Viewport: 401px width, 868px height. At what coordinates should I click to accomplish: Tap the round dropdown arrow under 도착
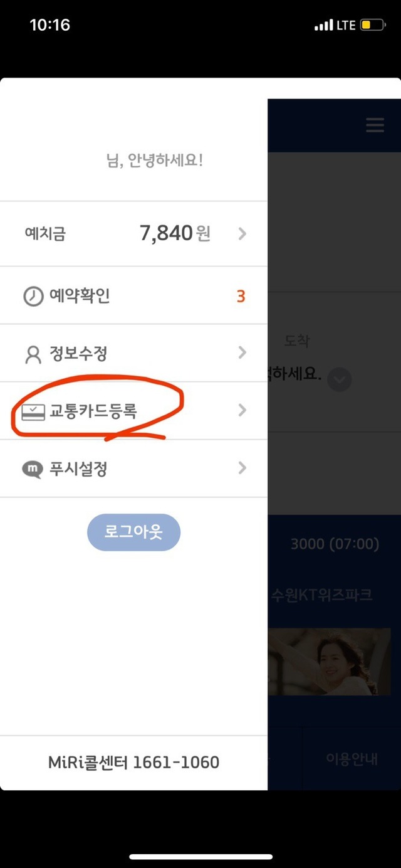(x=339, y=380)
